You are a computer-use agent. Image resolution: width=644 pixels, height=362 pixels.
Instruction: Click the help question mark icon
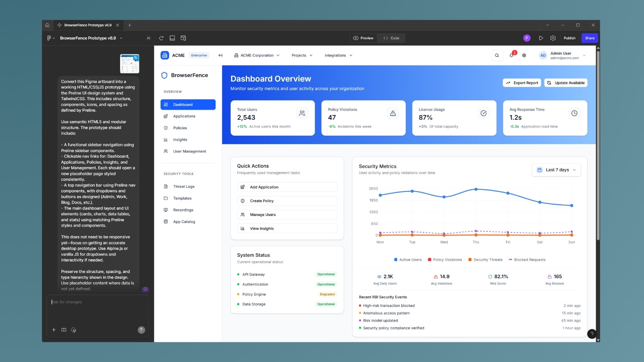592,334
